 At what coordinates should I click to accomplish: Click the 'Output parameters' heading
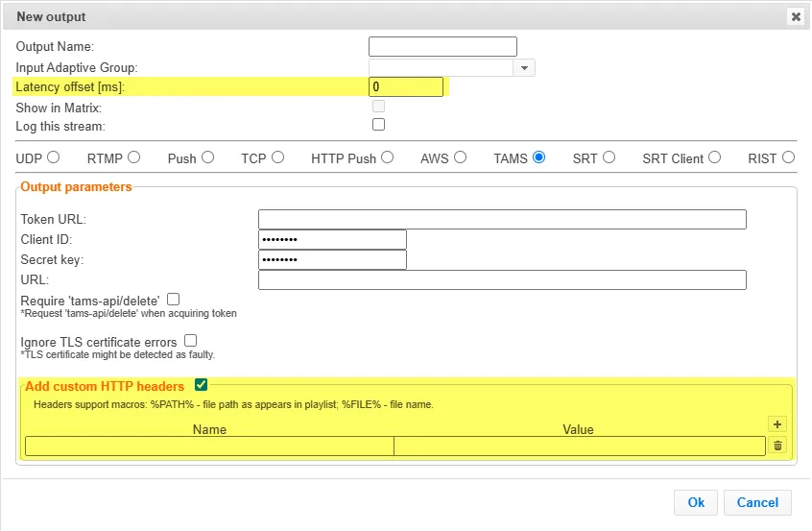click(76, 187)
